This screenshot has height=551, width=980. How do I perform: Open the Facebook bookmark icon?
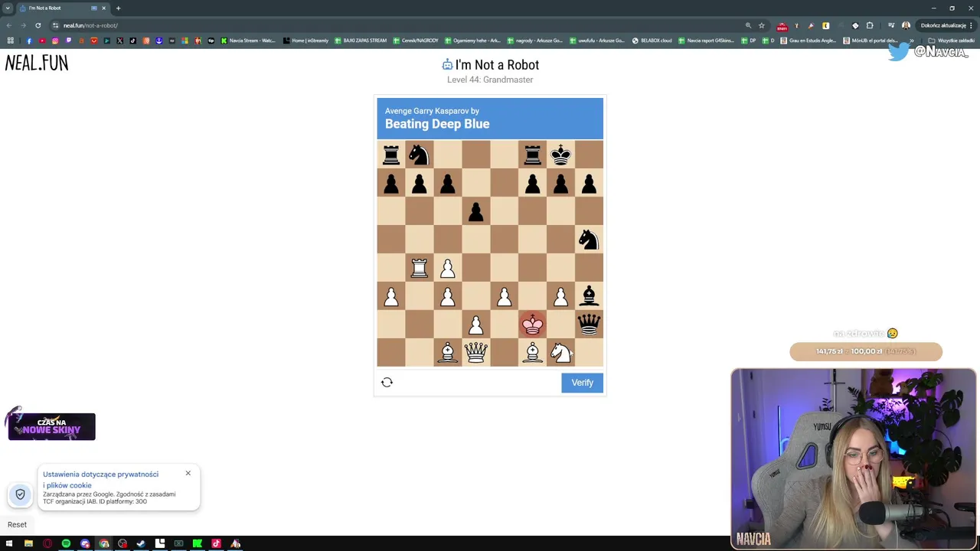click(x=29, y=41)
